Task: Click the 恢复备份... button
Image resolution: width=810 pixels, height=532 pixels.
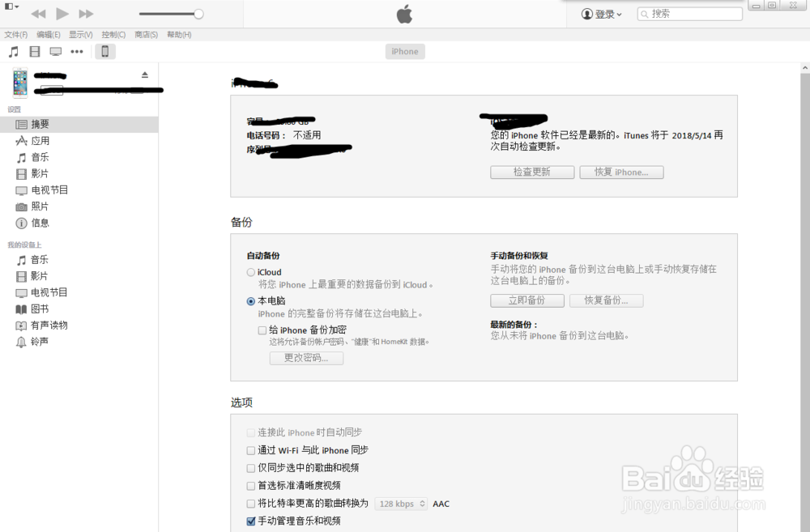Action: (607, 300)
